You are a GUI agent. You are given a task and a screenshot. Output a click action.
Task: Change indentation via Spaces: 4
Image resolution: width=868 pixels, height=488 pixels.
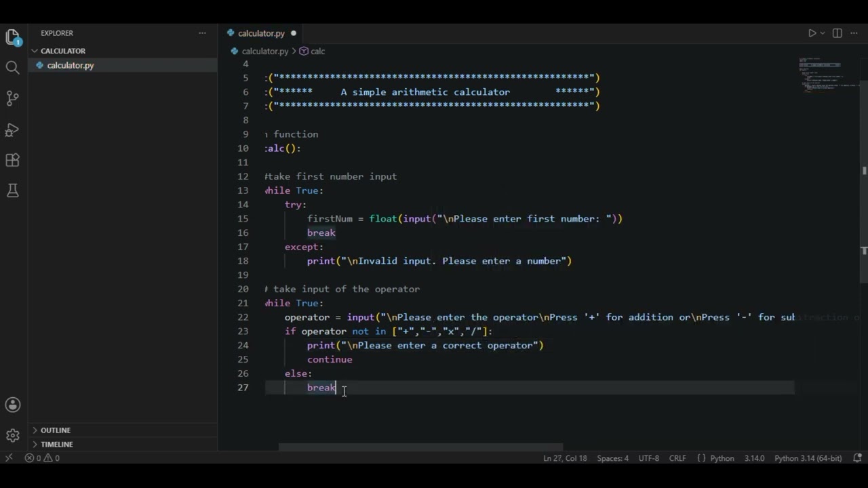pos(612,458)
